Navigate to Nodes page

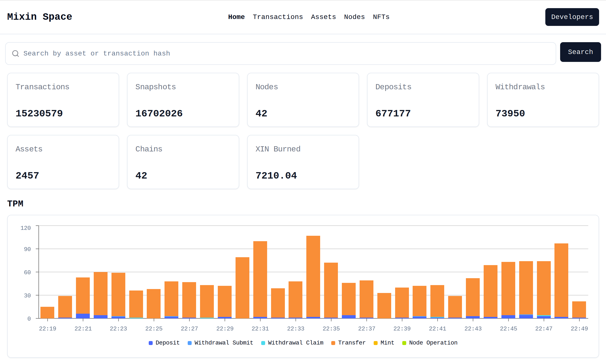(x=354, y=17)
